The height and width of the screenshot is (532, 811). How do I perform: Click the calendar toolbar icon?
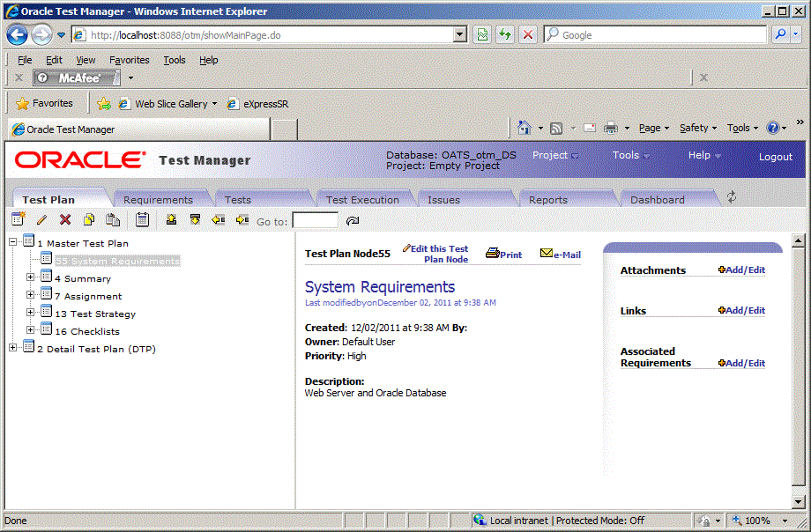[142, 219]
